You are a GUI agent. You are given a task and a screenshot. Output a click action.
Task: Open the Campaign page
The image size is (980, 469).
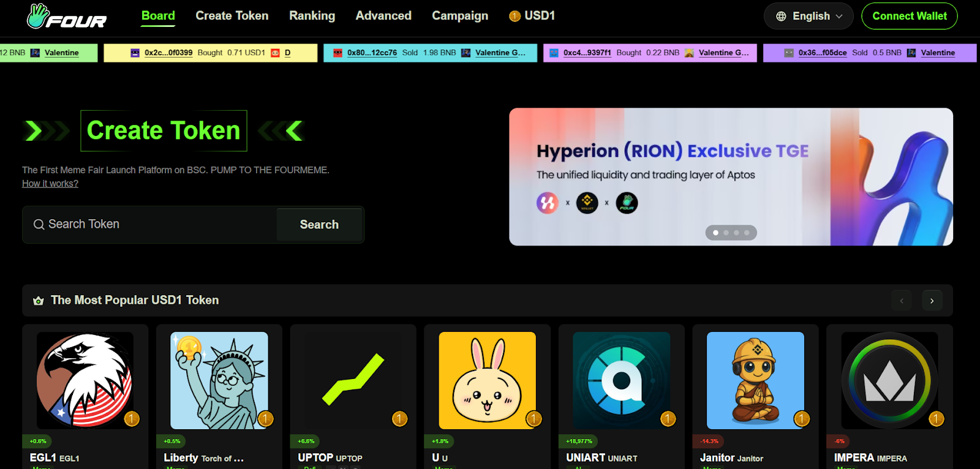point(460,16)
